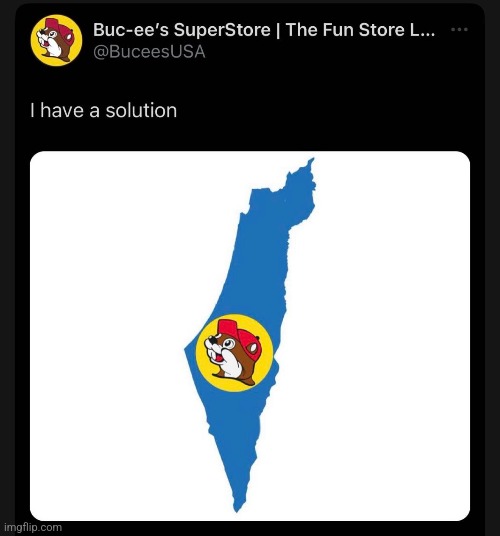Open the three-dot more options menu
Image resolution: width=500 pixels, height=536 pixels.
click(459, 29)
